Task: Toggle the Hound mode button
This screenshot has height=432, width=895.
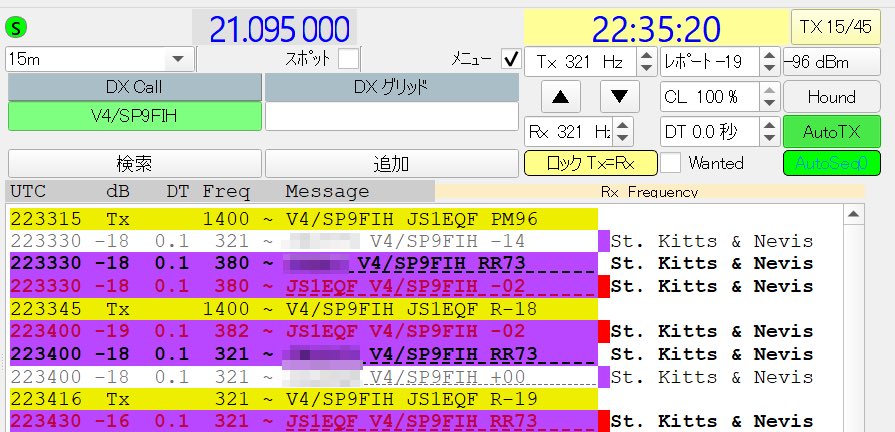Action: coord(832,97)
